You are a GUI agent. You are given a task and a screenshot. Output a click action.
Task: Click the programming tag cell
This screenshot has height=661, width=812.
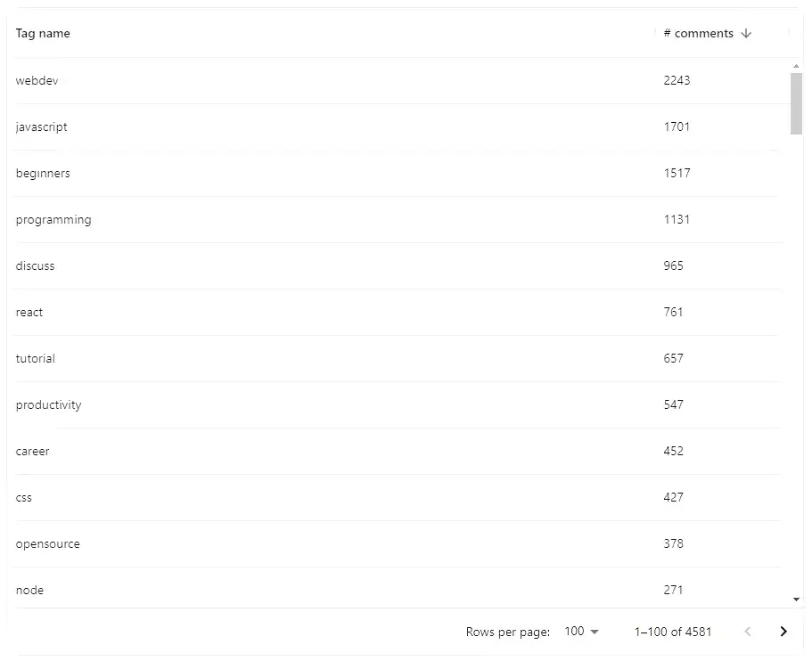[53, 219]
